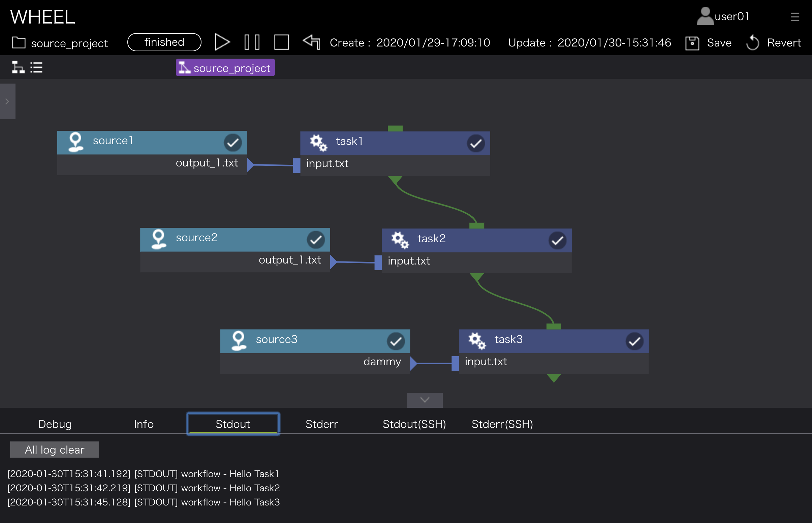Stop the project with the square icon
Image resolution: width=812 pixels, height=523 pixels.
click(x=281, y=42)
